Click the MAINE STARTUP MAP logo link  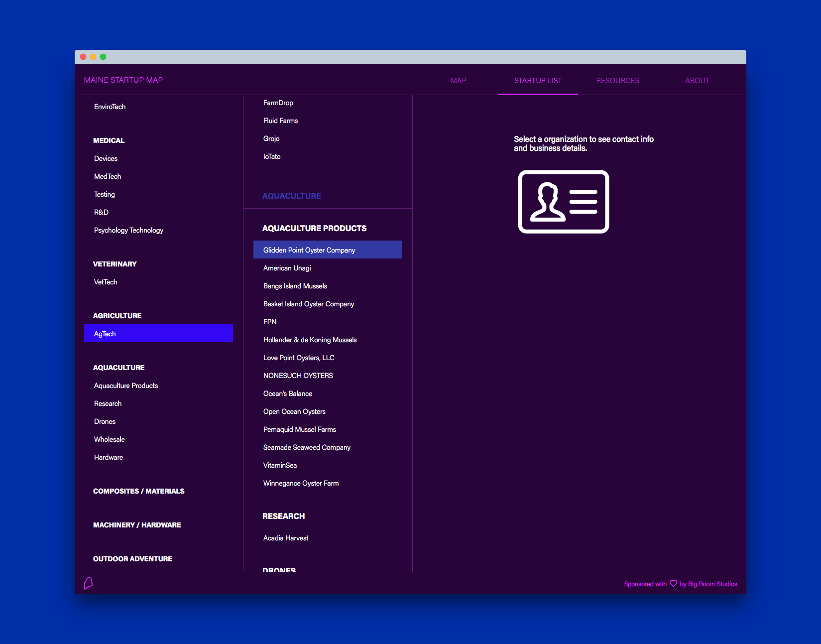pyautogui.click(x=123, y=80)
